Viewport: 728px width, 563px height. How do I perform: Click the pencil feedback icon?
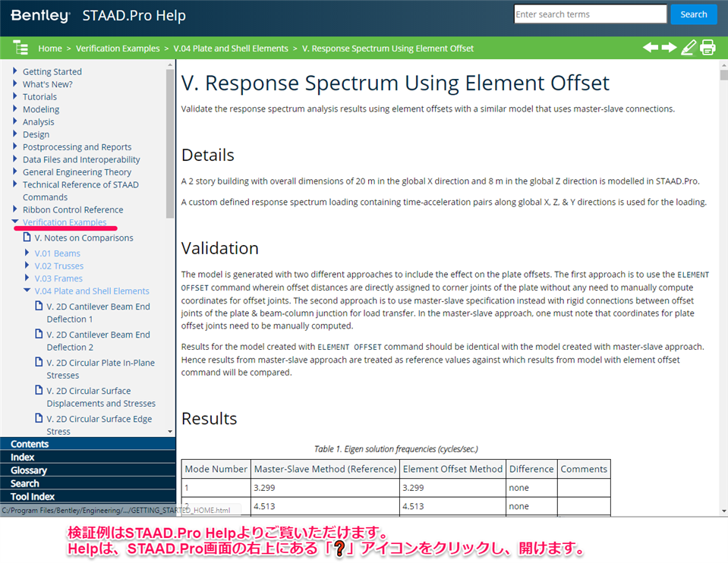pos(689,47)
